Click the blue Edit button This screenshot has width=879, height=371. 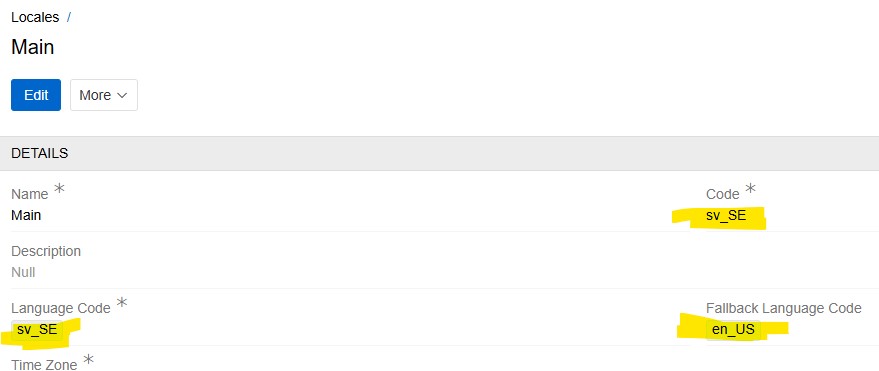[36, 95]
